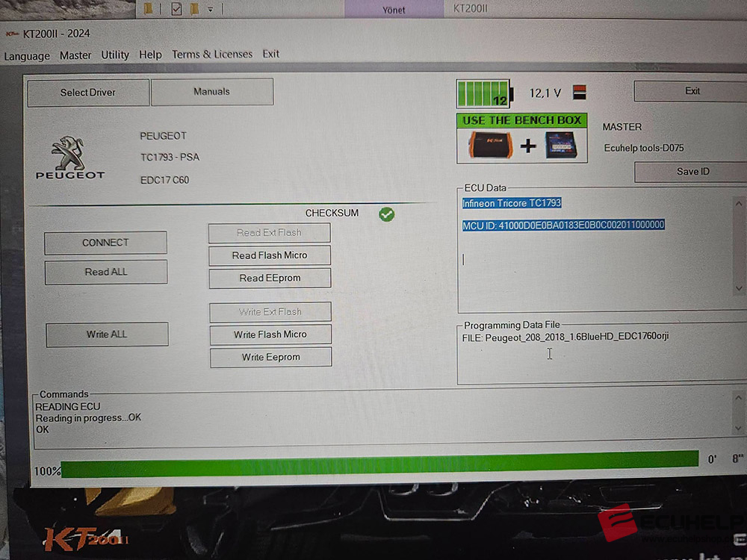The height and width of the screenshot is (560, 747).
Task: Click the highlighted MCU ID line
Action: (563, 225)
